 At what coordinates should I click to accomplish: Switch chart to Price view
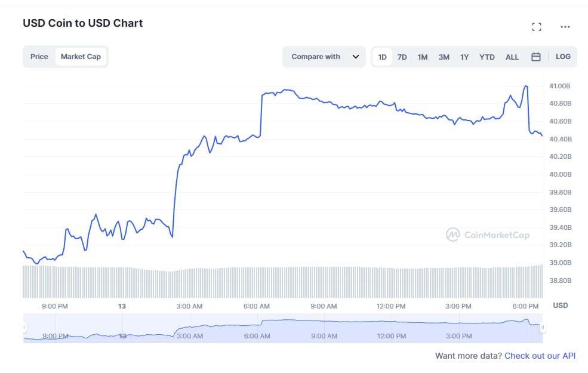[x=39, y=57]
